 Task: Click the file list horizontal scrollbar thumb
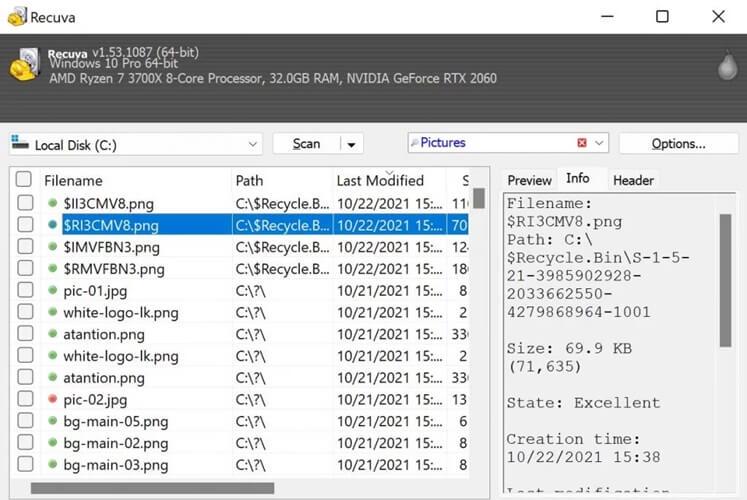[152, 488]
